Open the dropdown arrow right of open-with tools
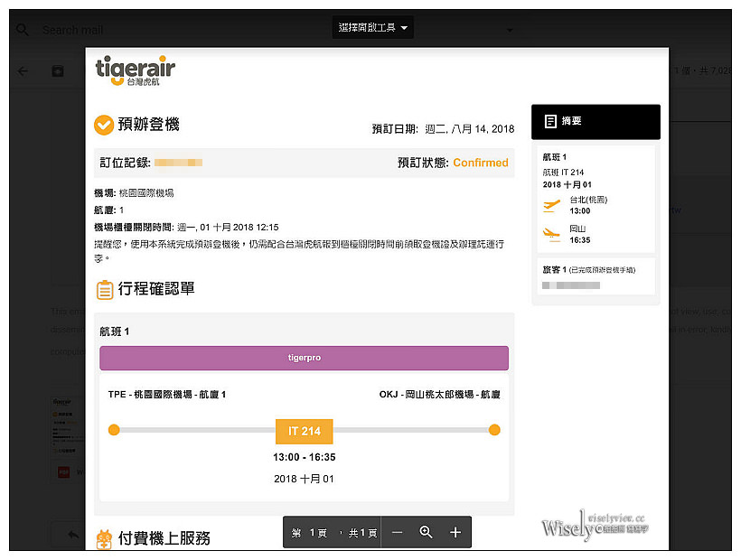Viewport: 741px width, 560px height. (x=508, y=30)
